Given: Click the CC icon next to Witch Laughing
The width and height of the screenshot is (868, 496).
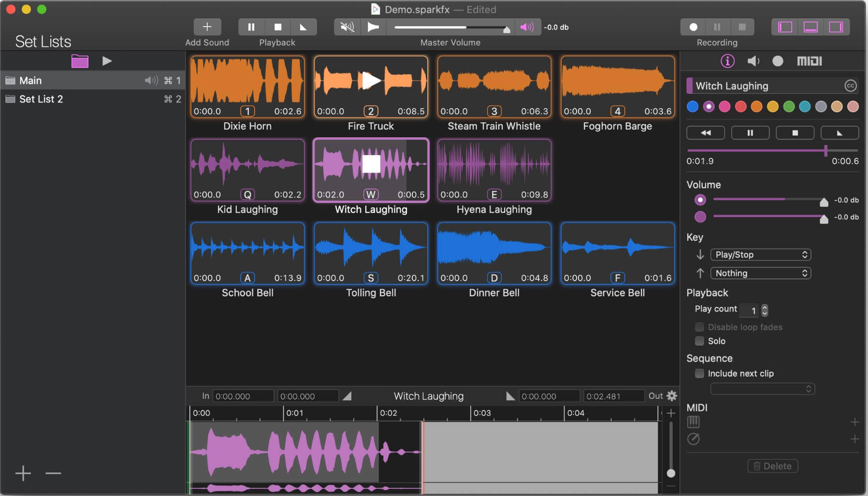Looking at the screenshot, I should pyautogui.click(x=850, y=86).
